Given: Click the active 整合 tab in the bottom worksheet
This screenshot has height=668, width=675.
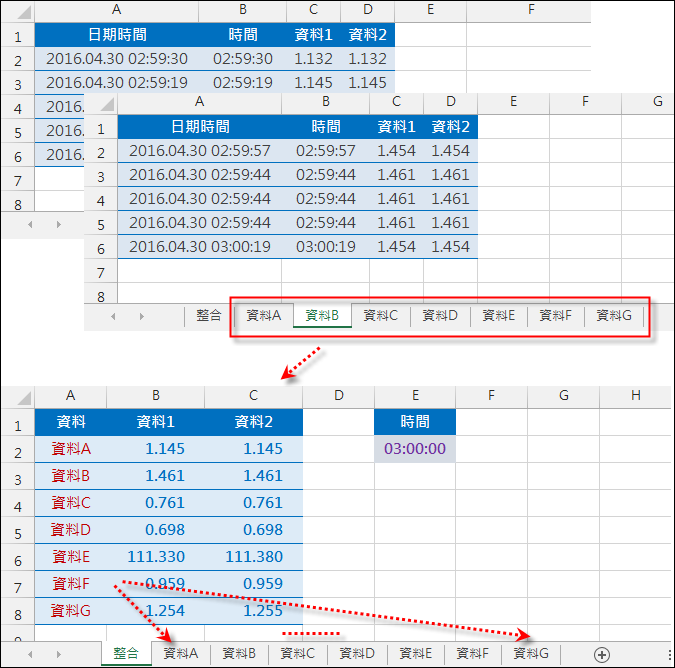Looking at the screenshot, I should point(126,654).
